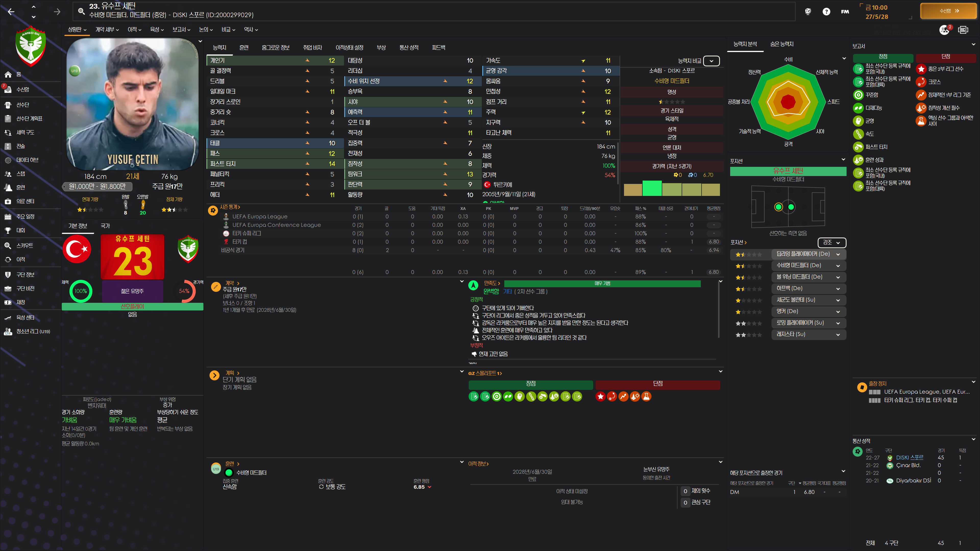Click the search magnifier icon

pos(81,11)
